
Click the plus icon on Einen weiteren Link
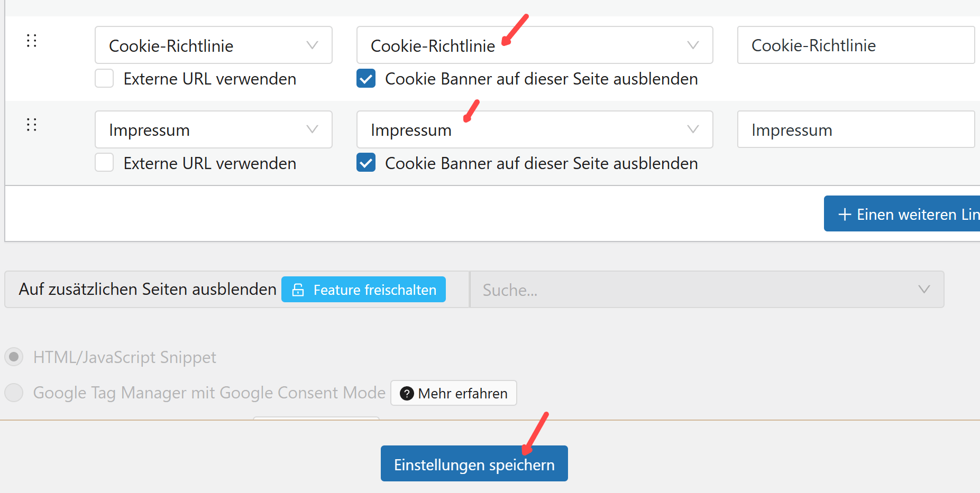tap(845, 215)
